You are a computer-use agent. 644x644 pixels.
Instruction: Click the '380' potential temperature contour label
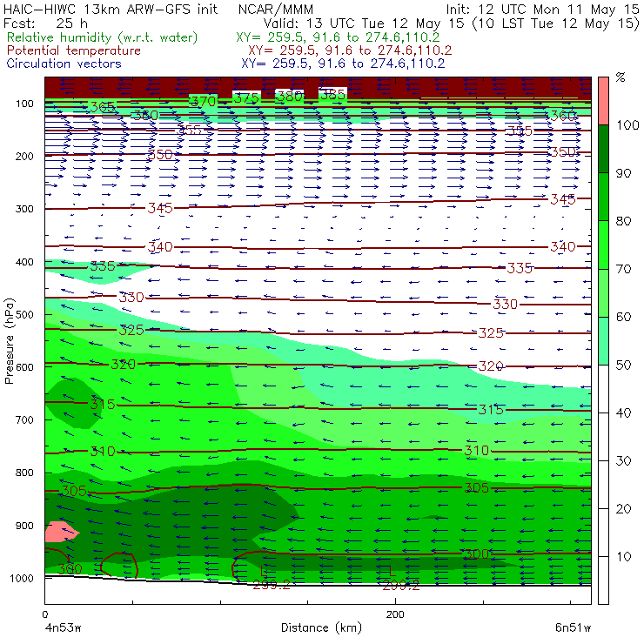290,97
